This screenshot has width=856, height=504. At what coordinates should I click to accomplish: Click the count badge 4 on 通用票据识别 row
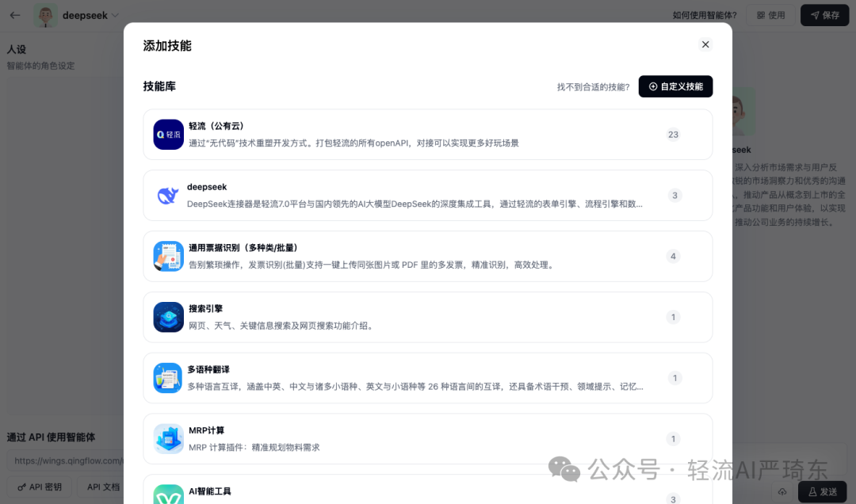[x=673, y=256]
